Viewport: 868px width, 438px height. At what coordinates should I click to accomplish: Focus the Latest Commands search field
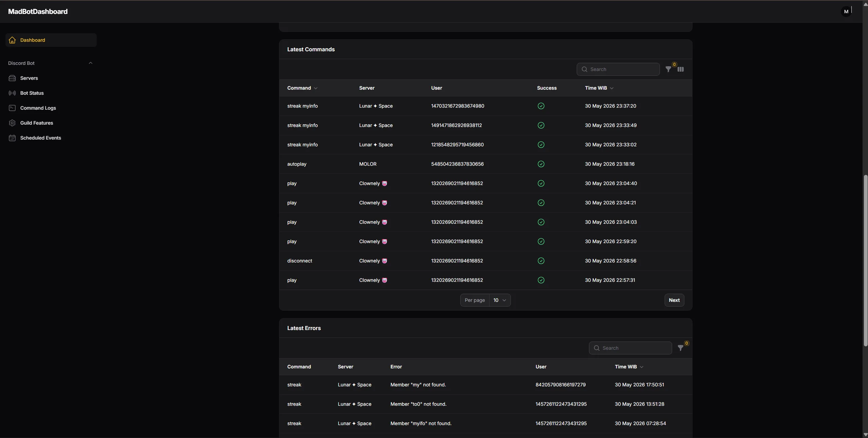coord(618,69)
